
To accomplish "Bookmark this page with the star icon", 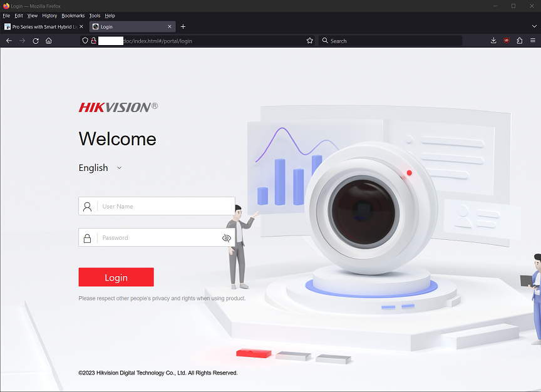I will coord(309,41).
